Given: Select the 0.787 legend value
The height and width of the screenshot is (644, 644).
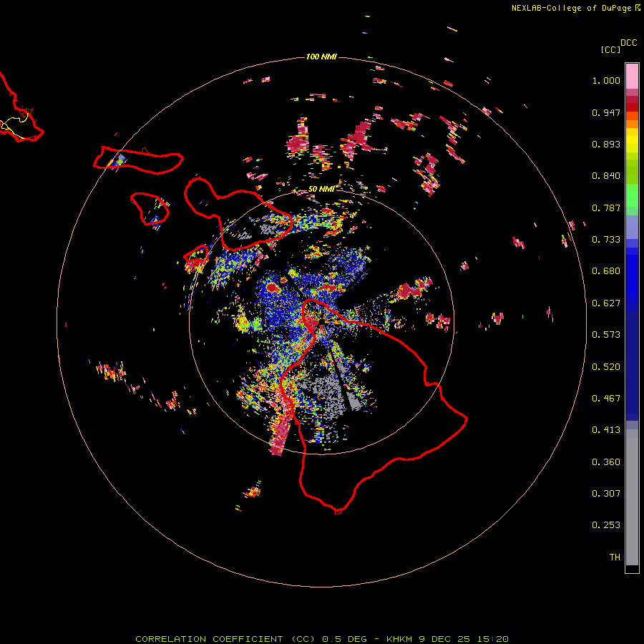Looking at the screenshot, I should [606, 208].
